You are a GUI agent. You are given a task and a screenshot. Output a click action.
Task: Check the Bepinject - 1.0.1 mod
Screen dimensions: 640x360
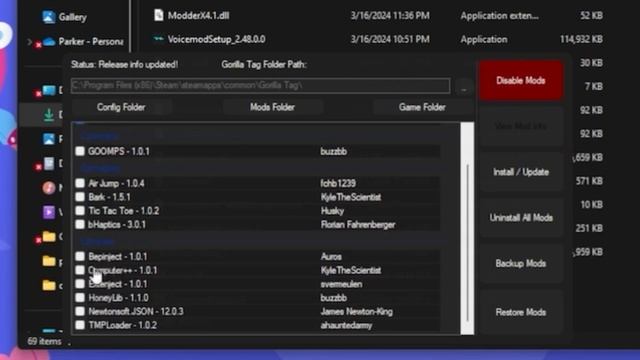tap(80, 256)
